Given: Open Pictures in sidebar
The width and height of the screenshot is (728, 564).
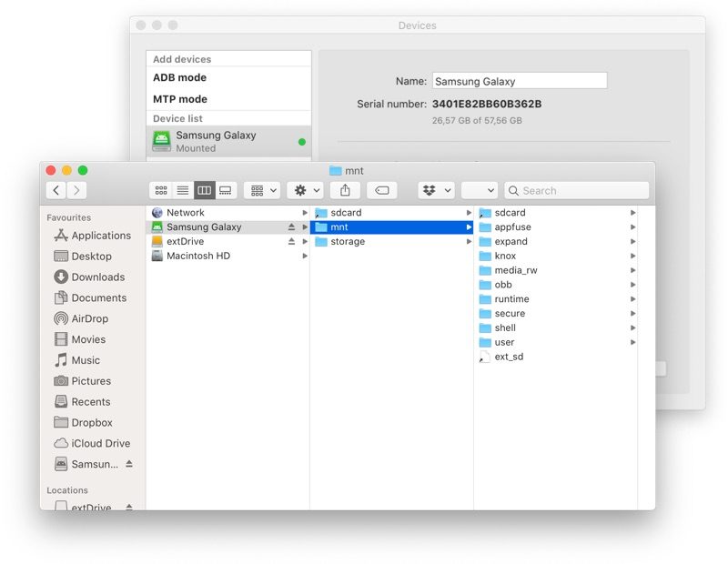Looking at the screenshot, I should coord(83,381).
